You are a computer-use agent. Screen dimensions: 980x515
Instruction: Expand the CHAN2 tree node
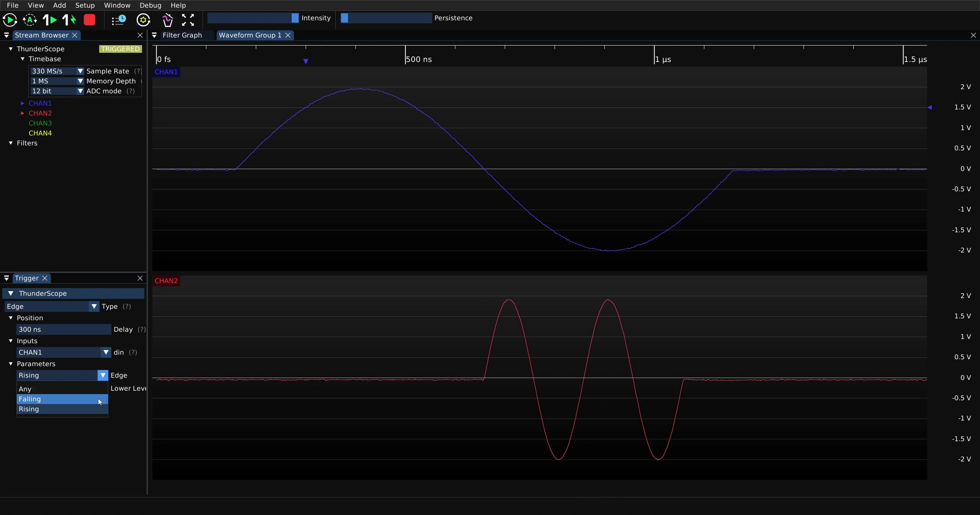(22, 113)
